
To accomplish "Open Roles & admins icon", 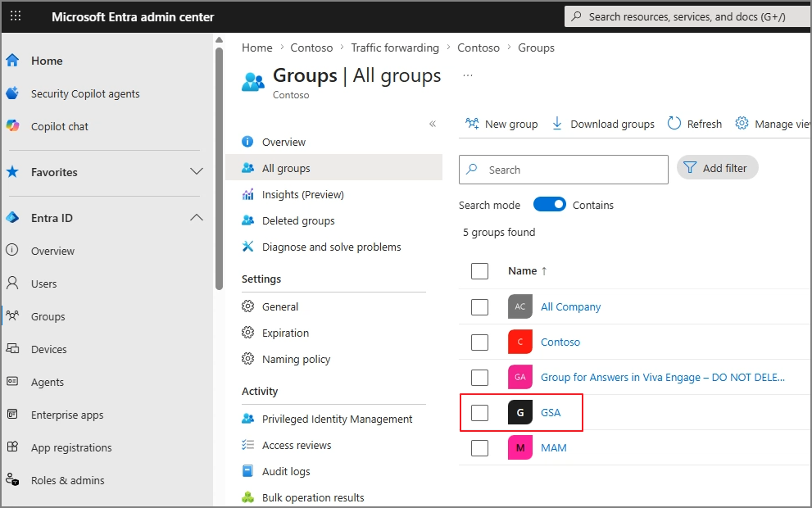I will point(12,479).
